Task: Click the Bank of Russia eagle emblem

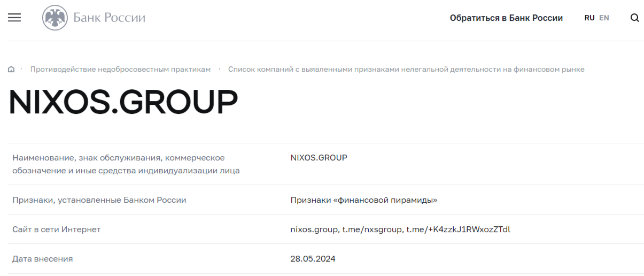Action: [x=56, y=18]
